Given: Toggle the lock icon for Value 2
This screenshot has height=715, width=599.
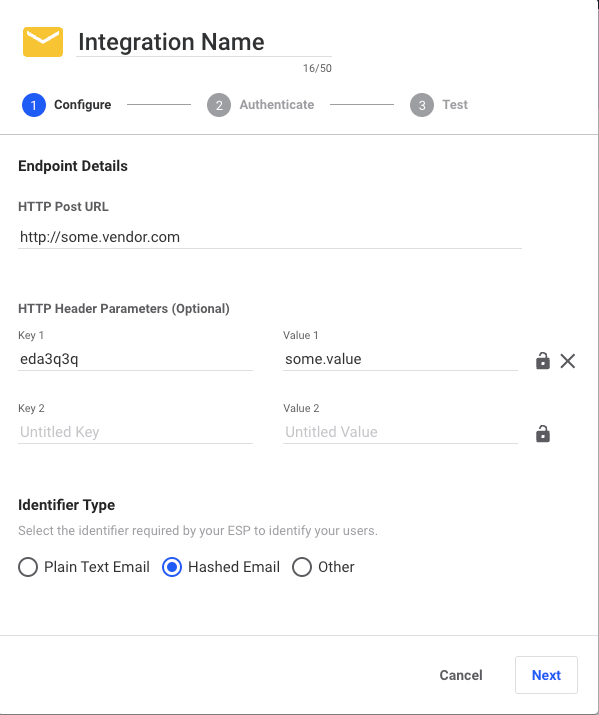Looking at the screenshot, I should tap(542, 434).
